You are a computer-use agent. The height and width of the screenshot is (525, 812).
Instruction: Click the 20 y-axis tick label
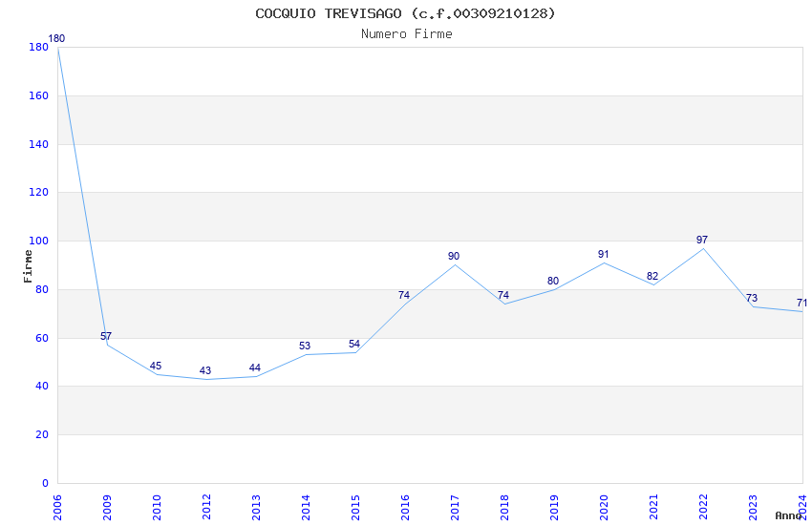pyautogui.click(x=42, y=434)
